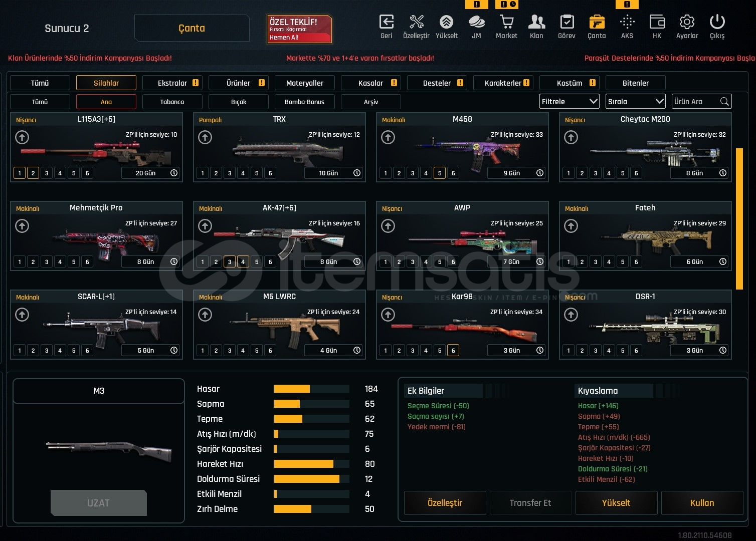Click upgrade arrow icon on Kar98 card
756x541 pixels.
[388, 315]
